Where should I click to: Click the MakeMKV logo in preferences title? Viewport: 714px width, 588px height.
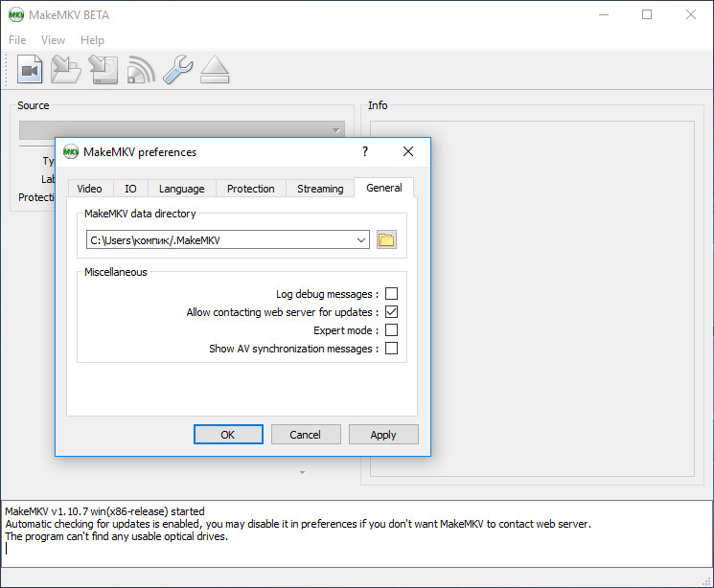tap(71, 151)
